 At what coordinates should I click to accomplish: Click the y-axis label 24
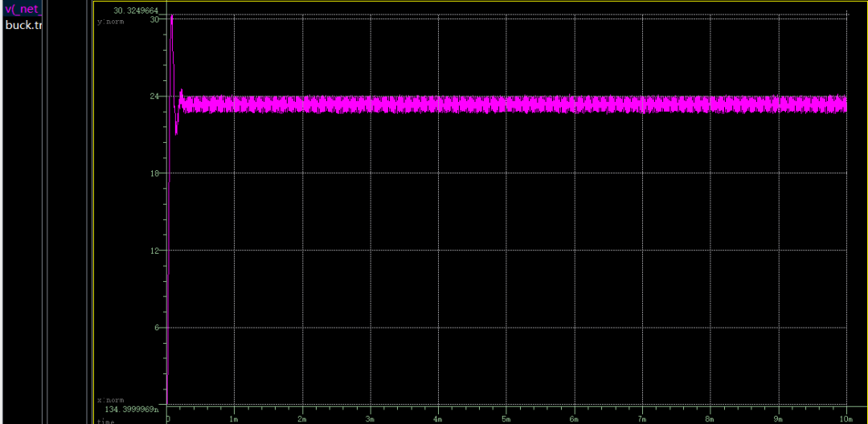[154, 96]
